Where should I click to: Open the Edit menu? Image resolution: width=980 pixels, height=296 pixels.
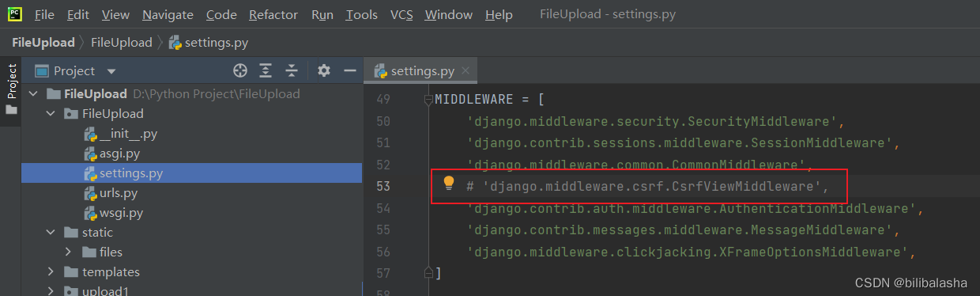tap(77, 15)
